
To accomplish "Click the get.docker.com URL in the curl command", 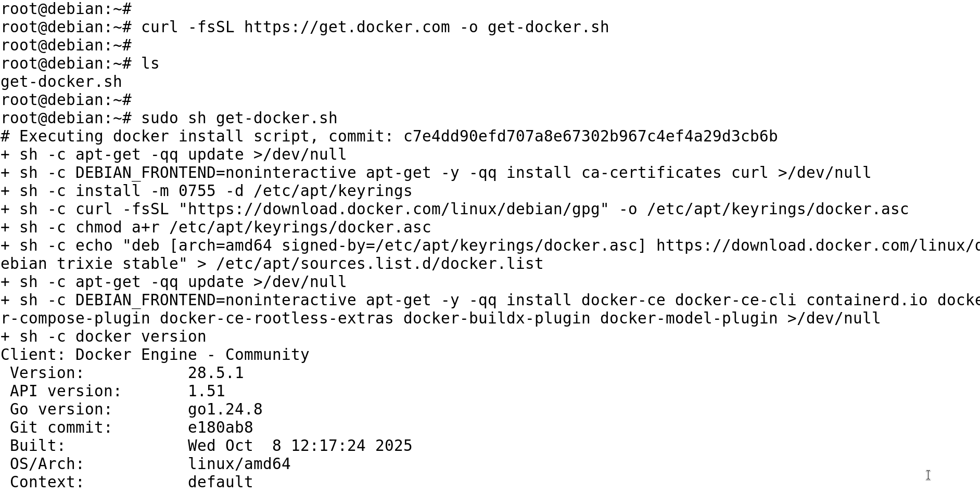I will 347,27.
